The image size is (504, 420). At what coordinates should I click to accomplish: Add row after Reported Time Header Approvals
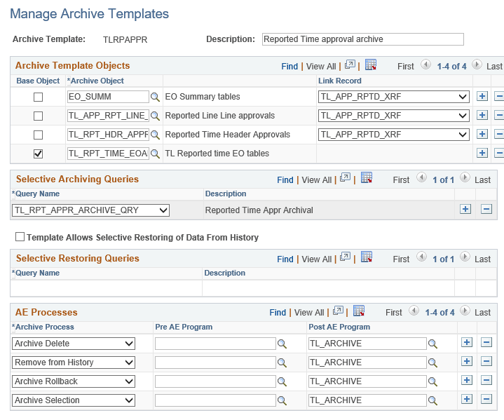click(482, 134)
